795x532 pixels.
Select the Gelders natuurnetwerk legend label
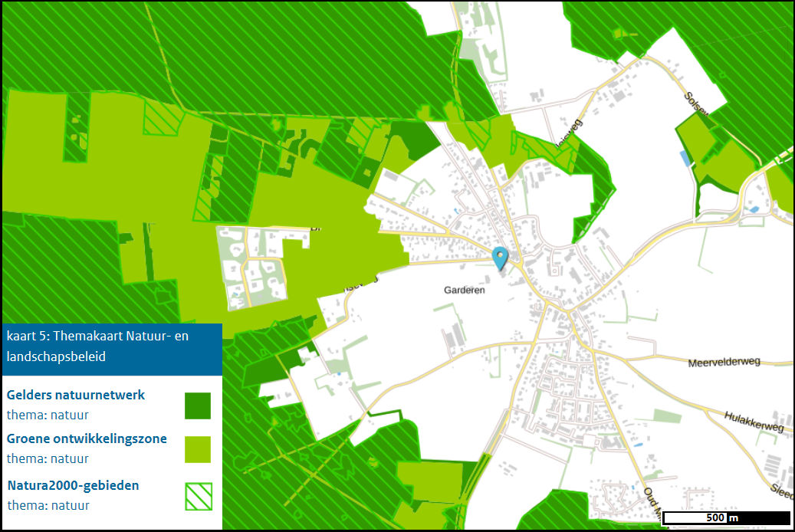pos(76,396)
